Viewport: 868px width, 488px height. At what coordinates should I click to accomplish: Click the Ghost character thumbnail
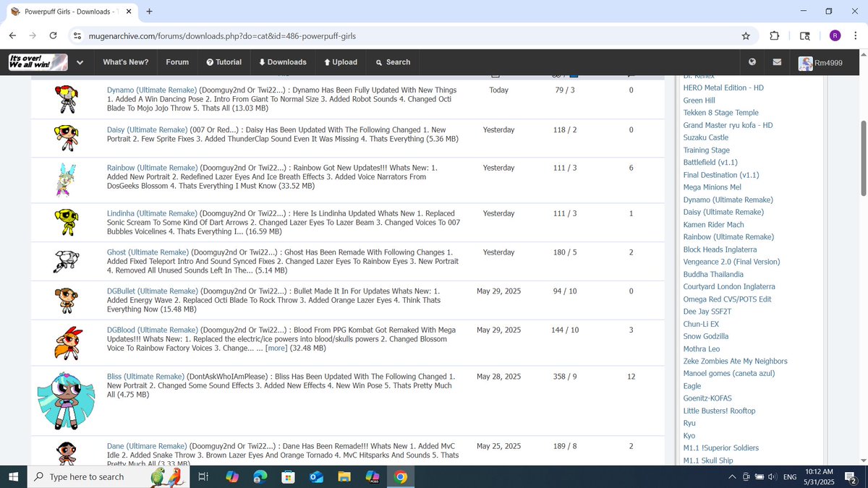point(67,262)
